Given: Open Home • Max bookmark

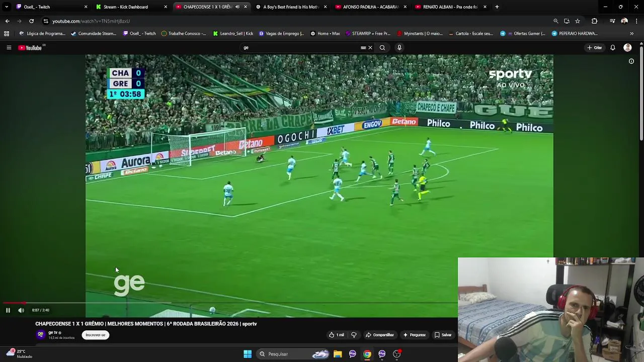Looking at the screenshot, I should (326, 34).
